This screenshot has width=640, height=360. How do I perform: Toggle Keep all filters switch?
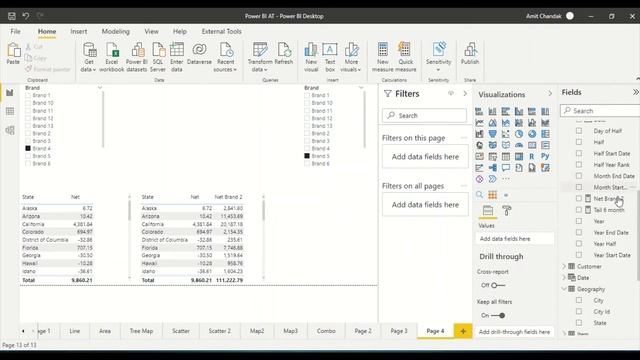(x=498, y=316)
